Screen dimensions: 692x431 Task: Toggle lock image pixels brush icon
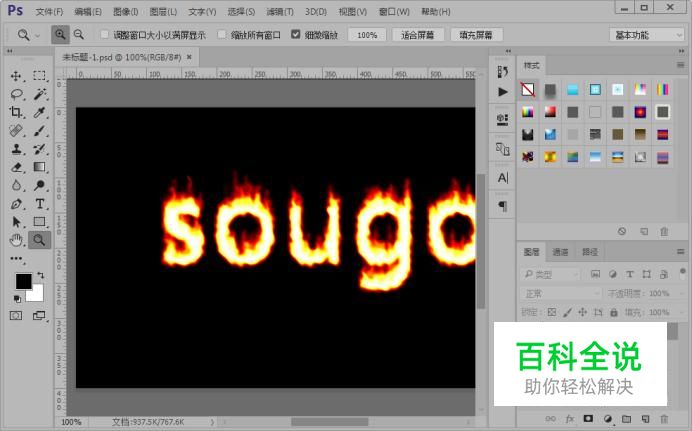tap(567, 312)
